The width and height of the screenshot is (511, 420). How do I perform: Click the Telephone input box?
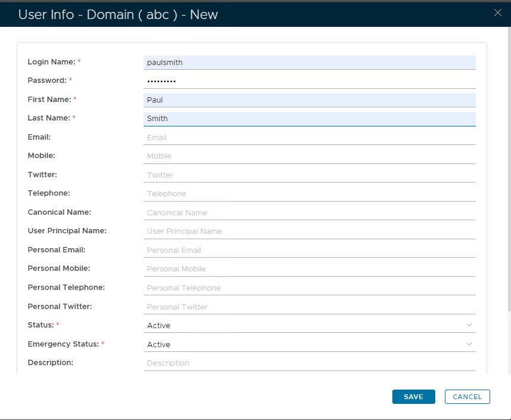click(309, 194)
